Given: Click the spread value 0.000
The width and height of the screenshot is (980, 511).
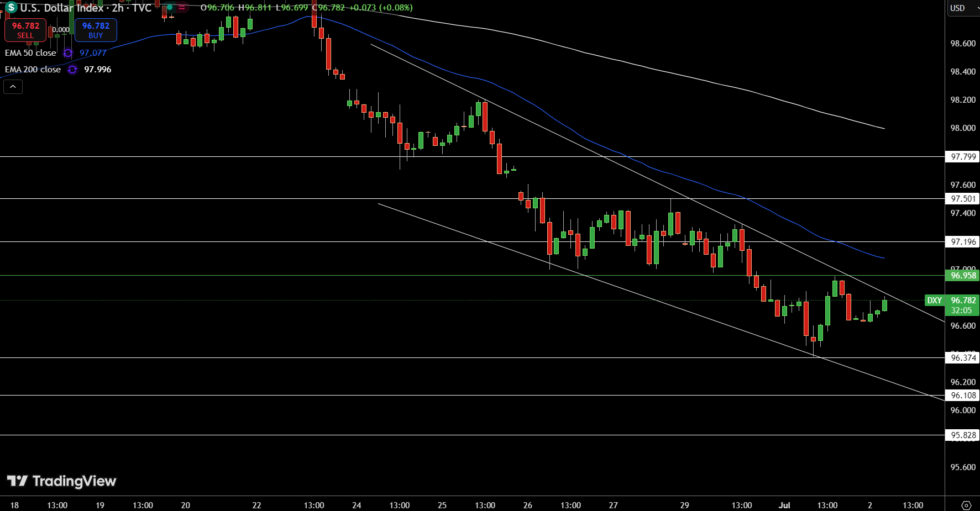Looking at the screenshot, I should 61,30.
